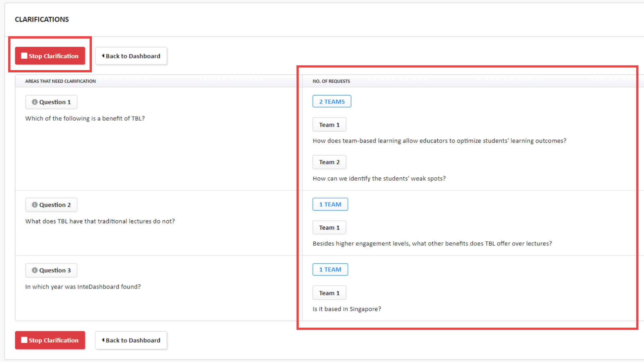Click the back arrow icon on top Back to Dashboard
This screenshot has height=362, width=644.
(103, 56)
